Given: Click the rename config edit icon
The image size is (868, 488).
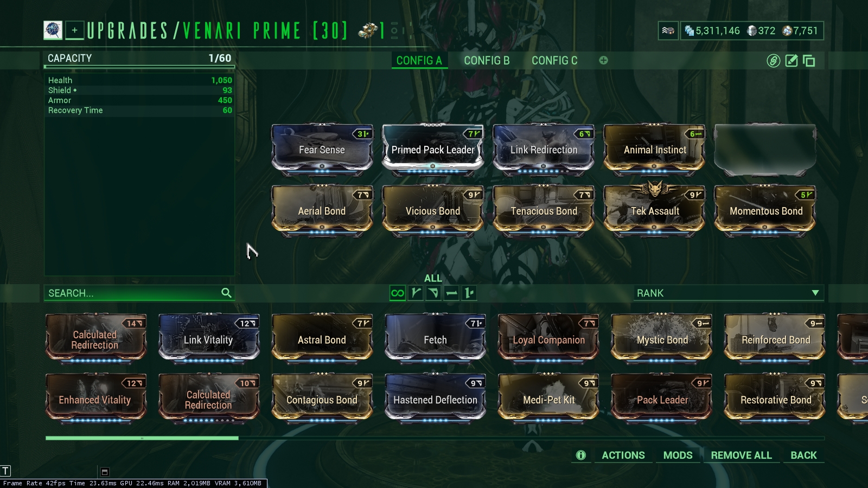Looking at the screenshot, I should tap(792, 61).
